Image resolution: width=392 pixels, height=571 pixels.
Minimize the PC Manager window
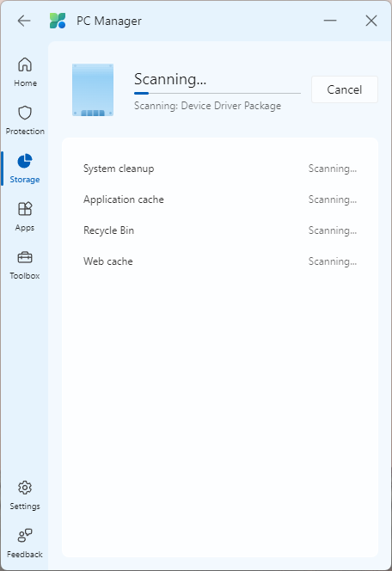coord(330,21)
